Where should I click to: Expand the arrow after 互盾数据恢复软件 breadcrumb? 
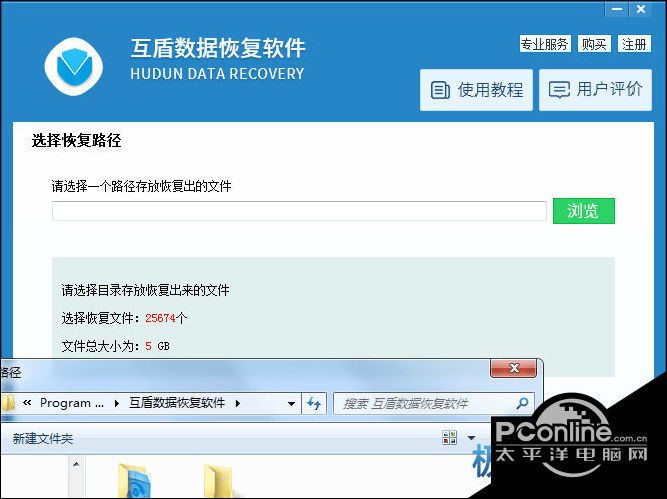click(x=237, y=403)
